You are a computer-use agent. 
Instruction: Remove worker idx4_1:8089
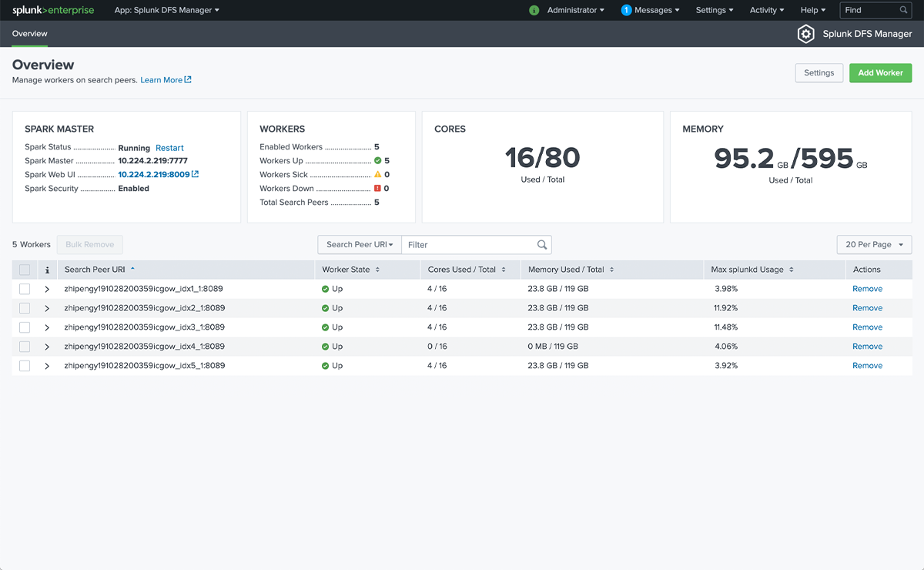867,347
